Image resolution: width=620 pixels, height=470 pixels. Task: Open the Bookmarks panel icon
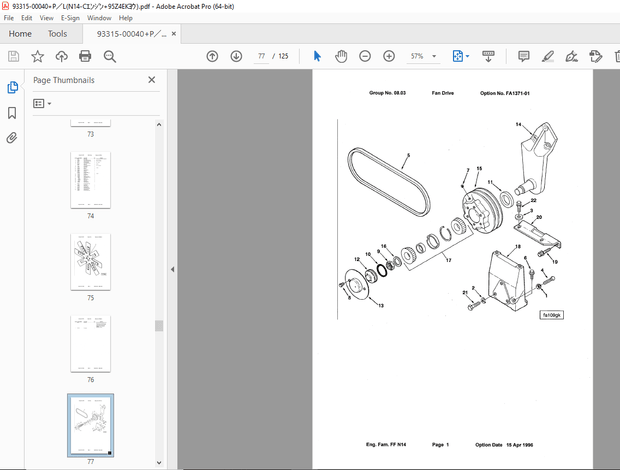tap(12, 113)
